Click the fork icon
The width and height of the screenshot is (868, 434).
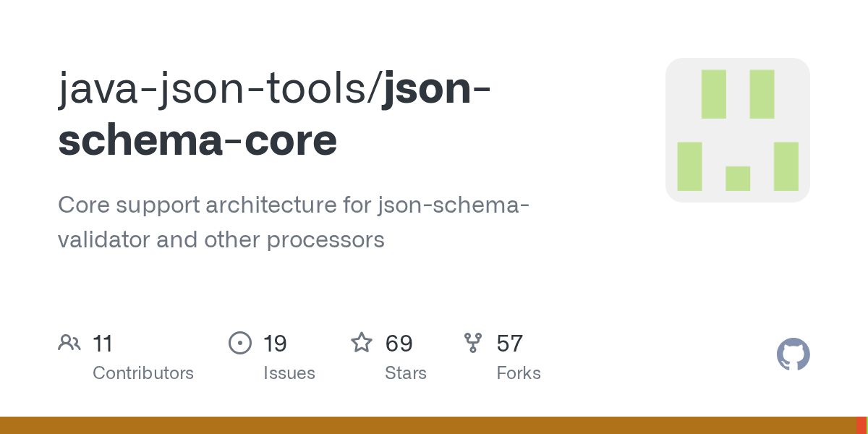(x=473, y=343)
